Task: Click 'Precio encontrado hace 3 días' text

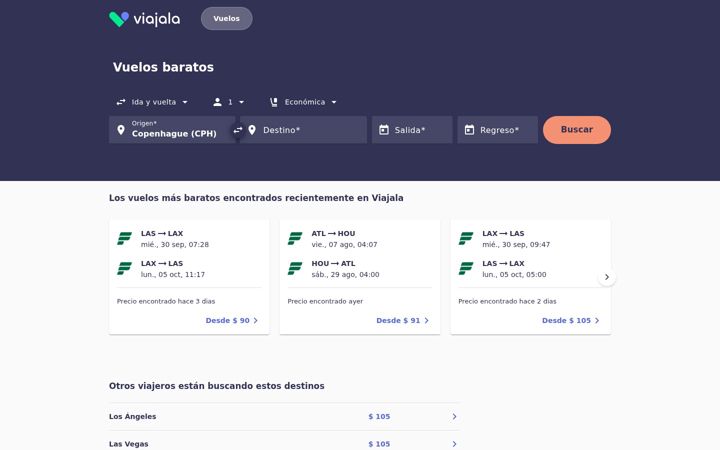Action: [166, 301]
